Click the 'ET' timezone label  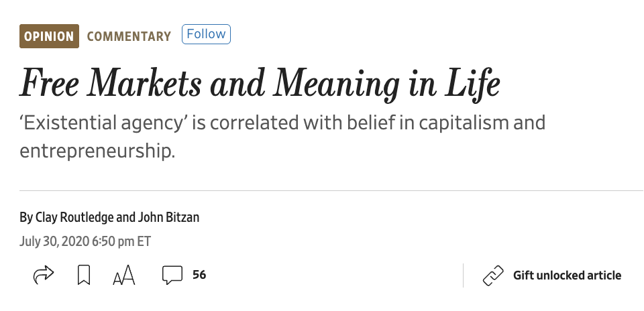click(144, 241)
